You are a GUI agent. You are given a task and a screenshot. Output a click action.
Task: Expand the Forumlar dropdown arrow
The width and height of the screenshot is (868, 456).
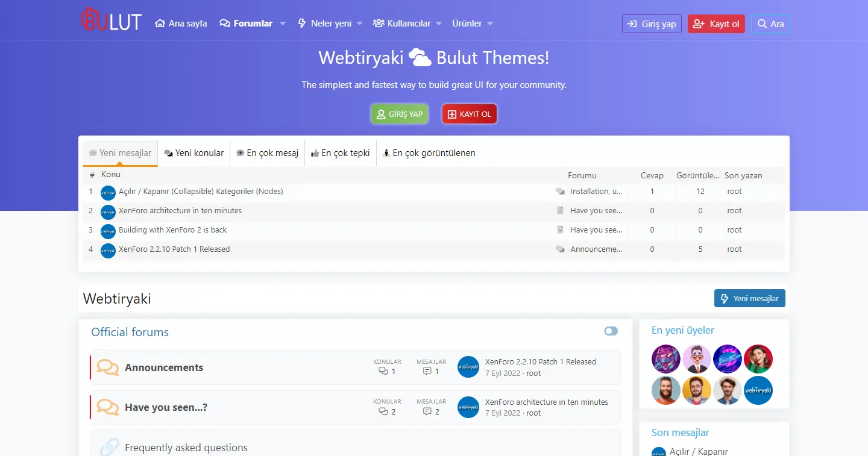point(283,24)
